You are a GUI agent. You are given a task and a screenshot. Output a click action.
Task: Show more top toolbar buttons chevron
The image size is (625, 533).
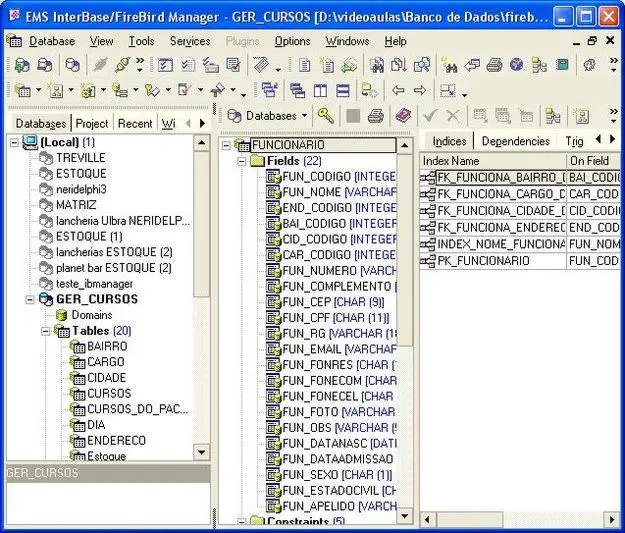[x=614, y=64]
